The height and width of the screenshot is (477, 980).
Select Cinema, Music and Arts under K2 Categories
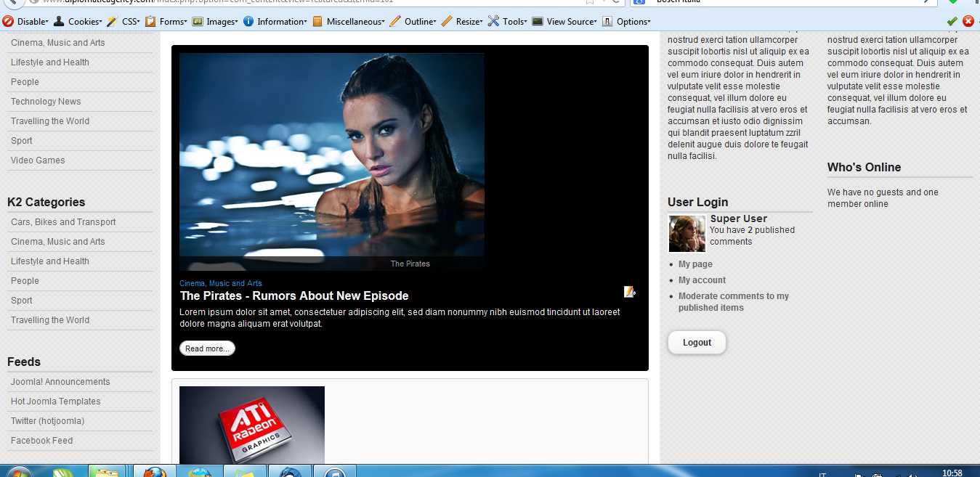[x=58, y=242]
